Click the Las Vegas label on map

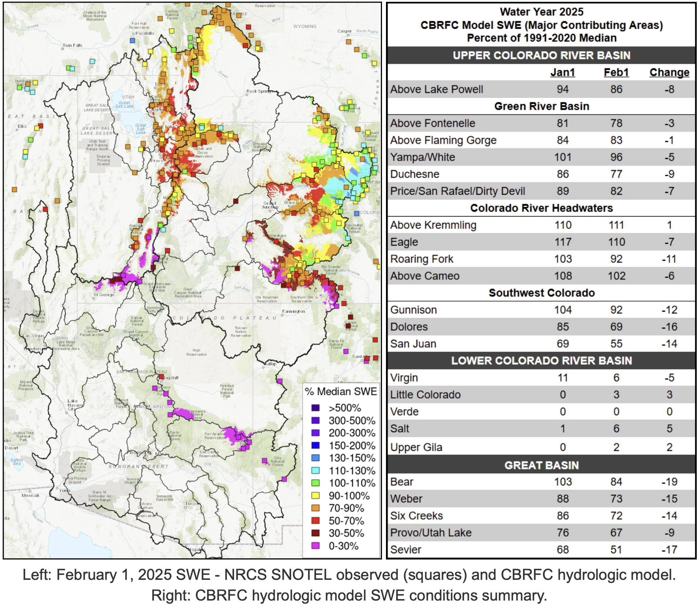pos(33,336)
